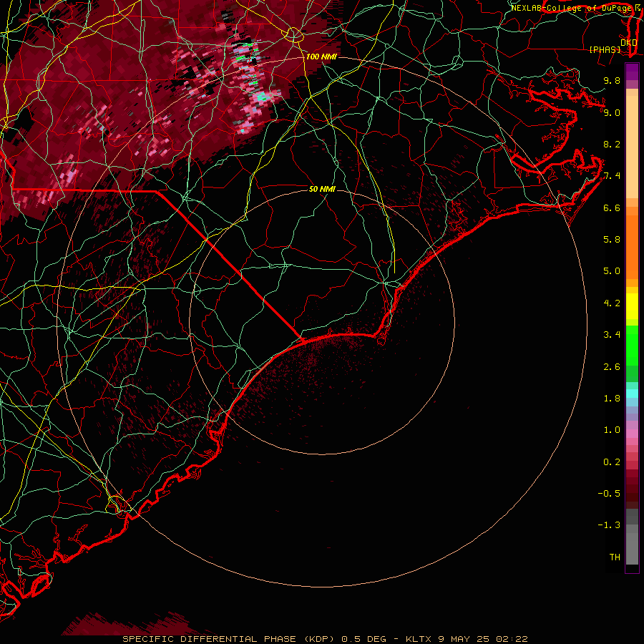Click the 1.8 value on the color scale
Viewport: 644px width, 644px height.
612,399
